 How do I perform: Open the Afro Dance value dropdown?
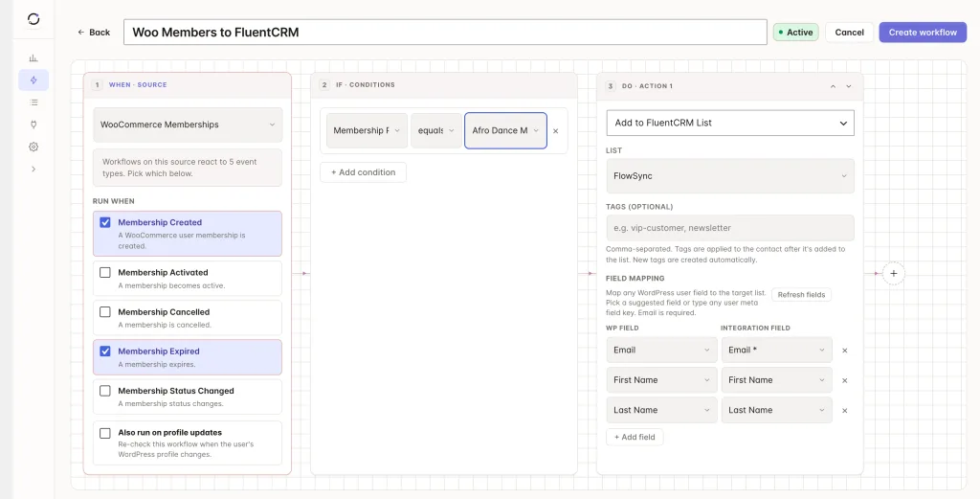coord(505,130)
